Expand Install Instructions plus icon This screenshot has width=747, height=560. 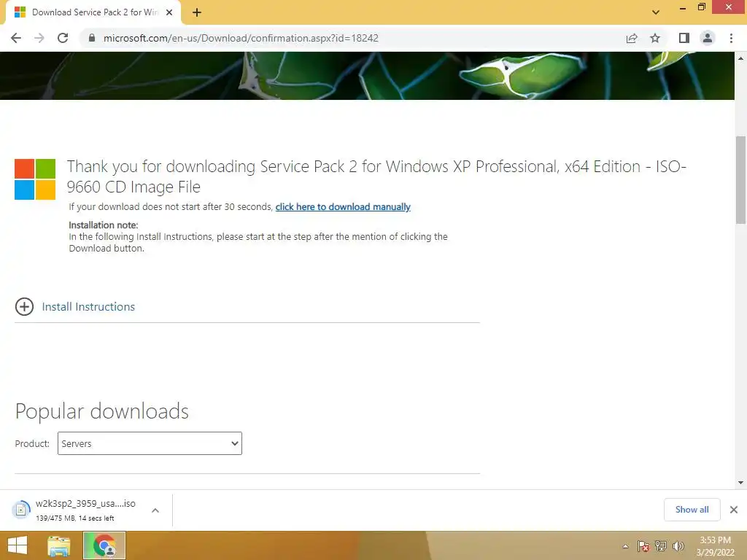[24, 307]
